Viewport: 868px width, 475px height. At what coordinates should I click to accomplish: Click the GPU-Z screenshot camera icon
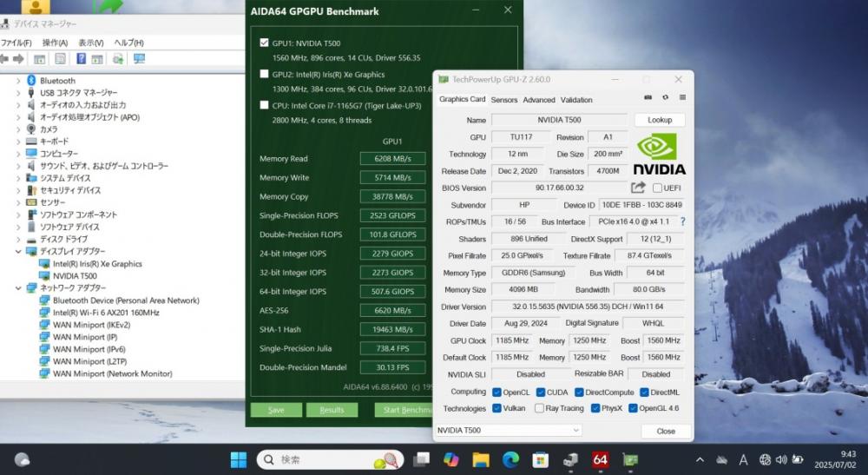(648, 97)
